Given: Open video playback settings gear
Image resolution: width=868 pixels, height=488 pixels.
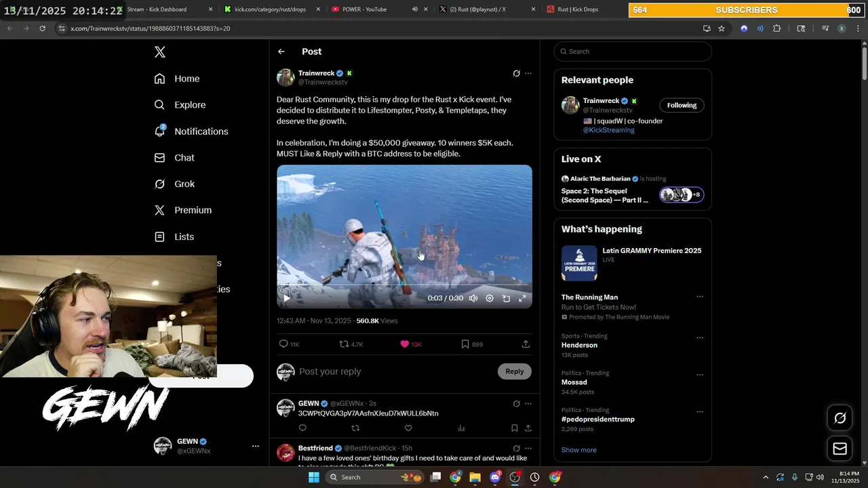Looking at the screenshot, I should click(490, 298).
